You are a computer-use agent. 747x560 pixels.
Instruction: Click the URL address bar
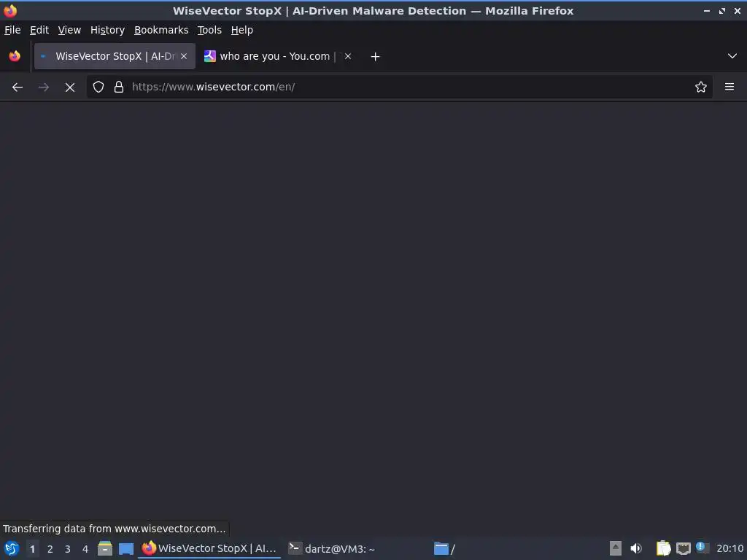click(399, 87)
